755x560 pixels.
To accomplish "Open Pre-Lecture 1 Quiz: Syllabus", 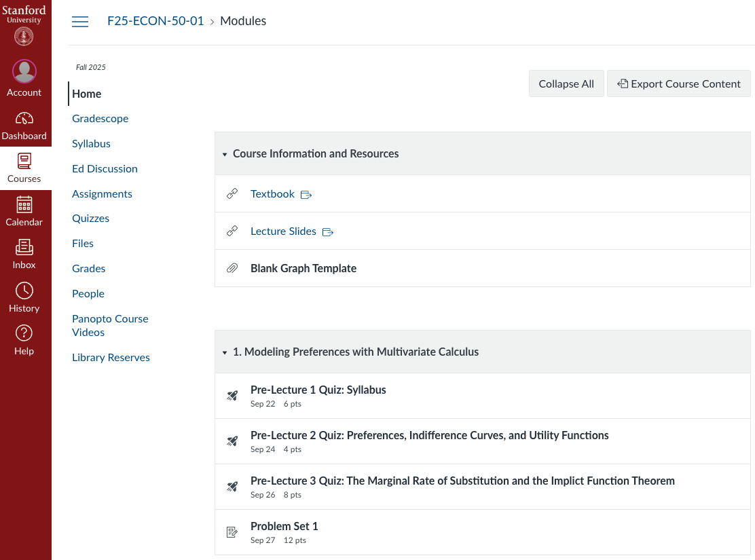I will [x=318, y=390].
